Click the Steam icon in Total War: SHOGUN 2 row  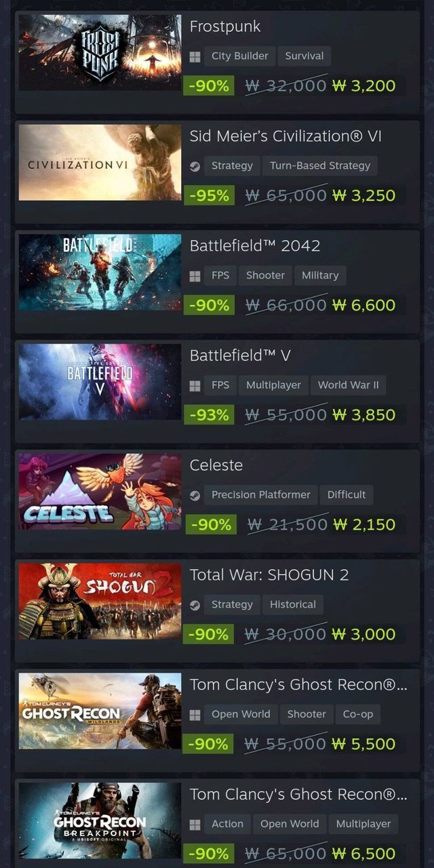(x=195, y=606)
